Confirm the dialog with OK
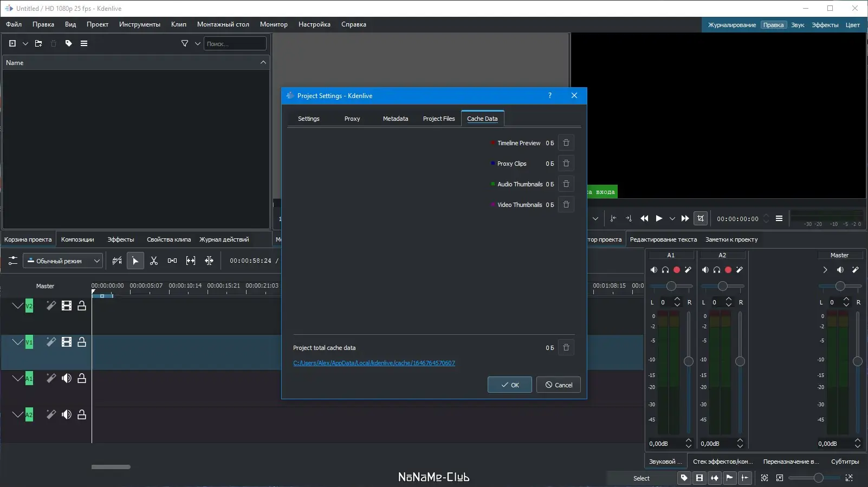Screen dimensions: 868x487 pyautogui.click(x=510, y=385)
